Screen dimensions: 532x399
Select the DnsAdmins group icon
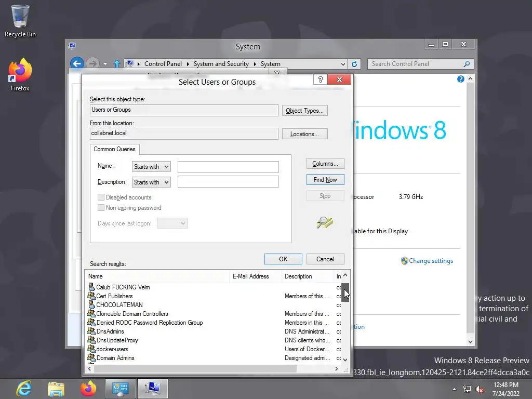[91, 331]
